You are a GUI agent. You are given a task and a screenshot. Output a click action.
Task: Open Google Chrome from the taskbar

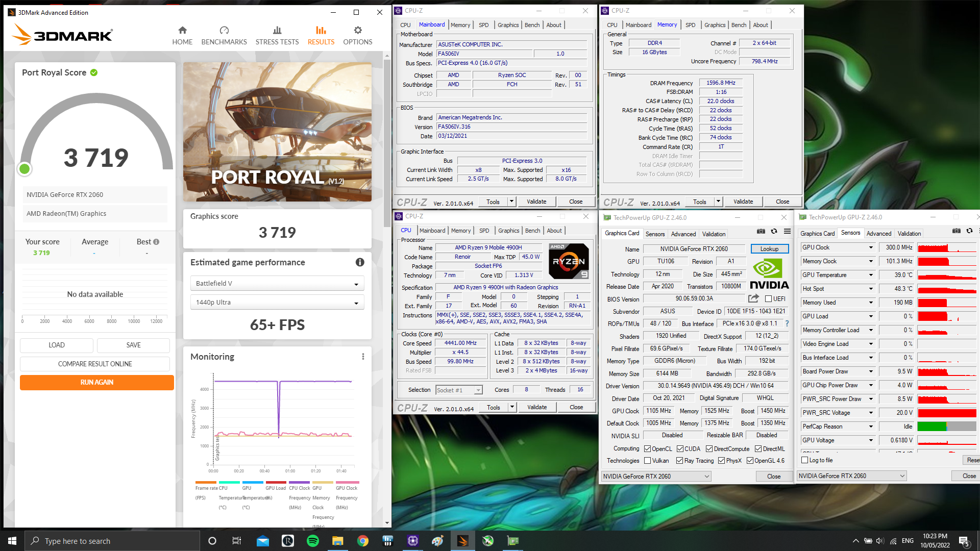363,541
